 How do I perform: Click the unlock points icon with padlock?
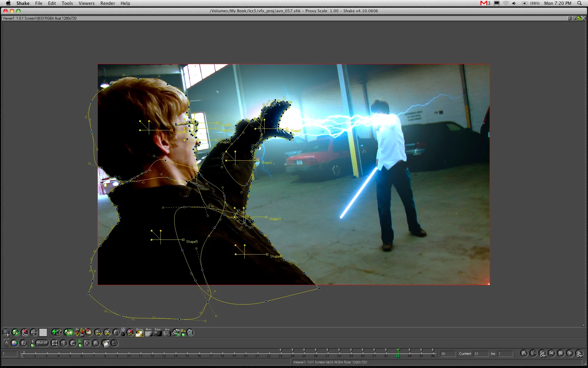coord(107,332)
